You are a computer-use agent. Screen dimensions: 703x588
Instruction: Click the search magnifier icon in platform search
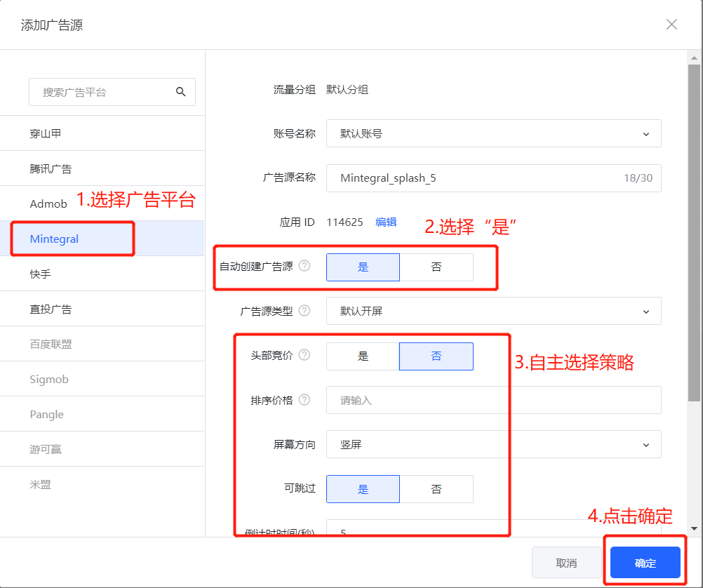point(180,92)
